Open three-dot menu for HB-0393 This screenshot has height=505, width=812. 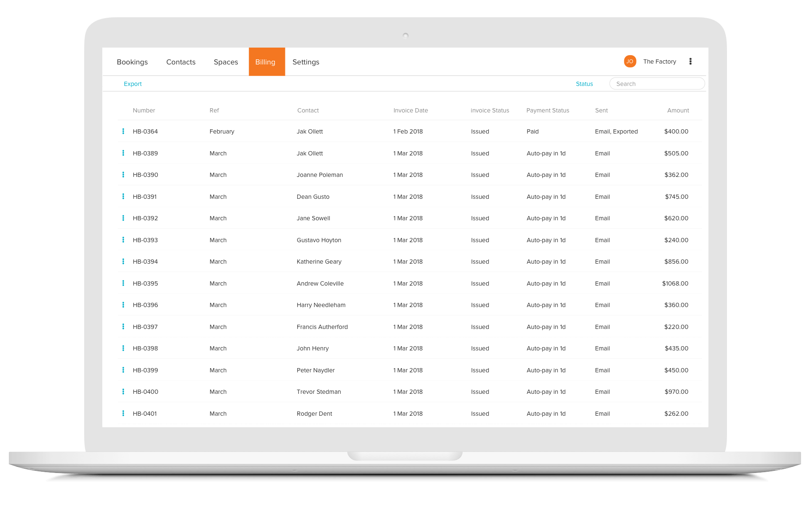click(123, 240)
